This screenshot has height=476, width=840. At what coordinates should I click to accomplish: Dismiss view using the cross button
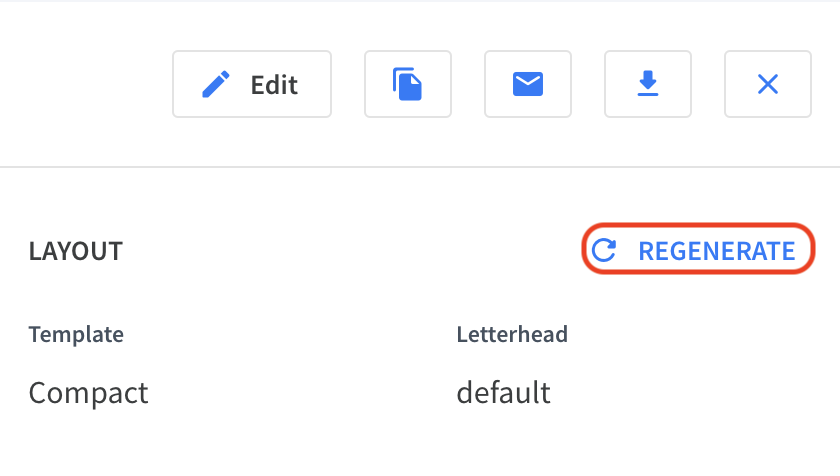tap(768, 84)
